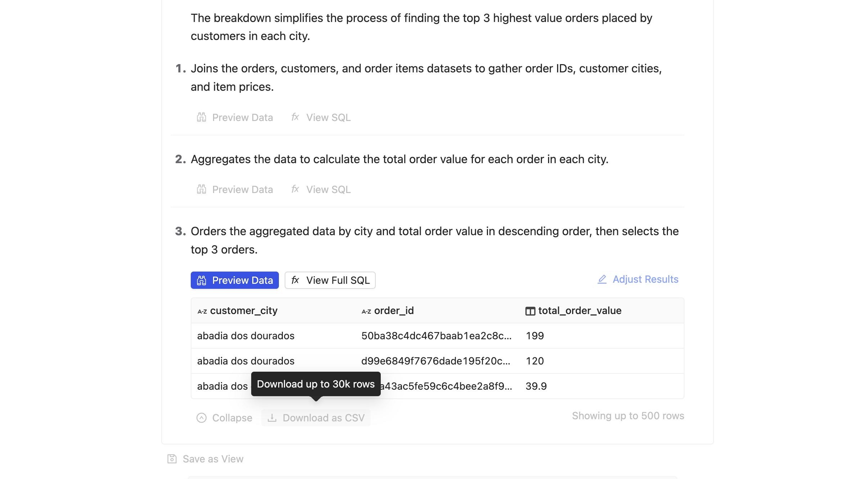
Task: Click the fx icon to view SQL for step 1
Action: (x=295, y=117)
